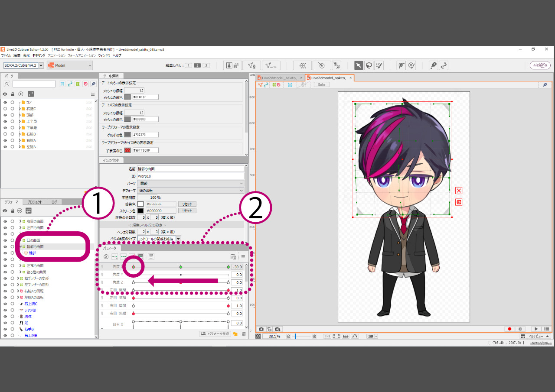Click リセット button for スクリーン色
Viewport: 555px width, 392px height.
pyautogui.click(x=187, y=211)
